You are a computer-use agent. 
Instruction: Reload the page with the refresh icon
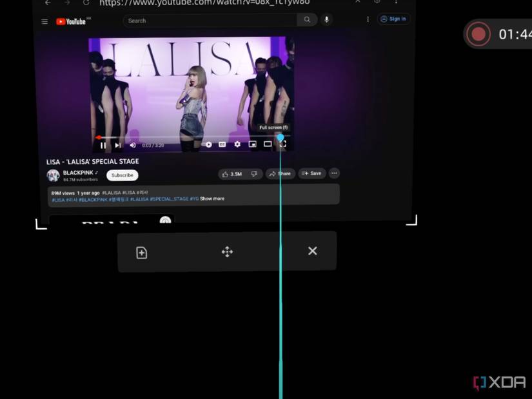point(86,3)
